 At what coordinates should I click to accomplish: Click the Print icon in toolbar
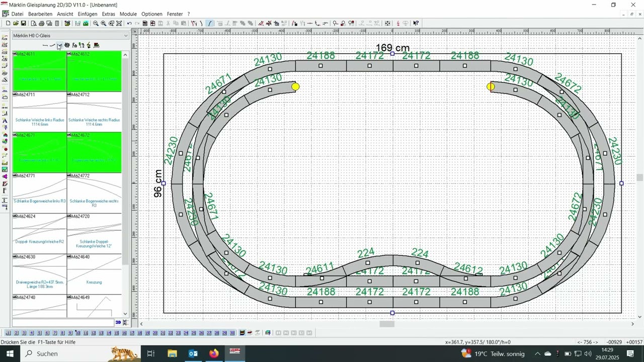click(42, 23)
